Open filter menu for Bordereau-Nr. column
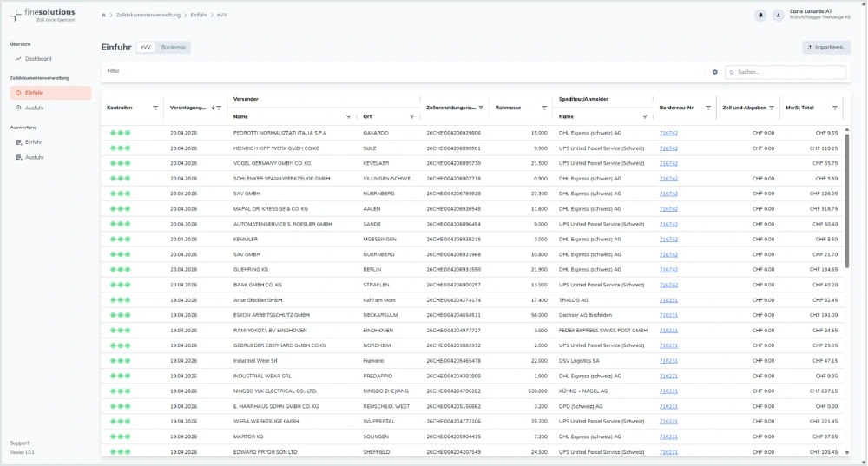Viewport: 868px width, 466px height. click(708, 108)
